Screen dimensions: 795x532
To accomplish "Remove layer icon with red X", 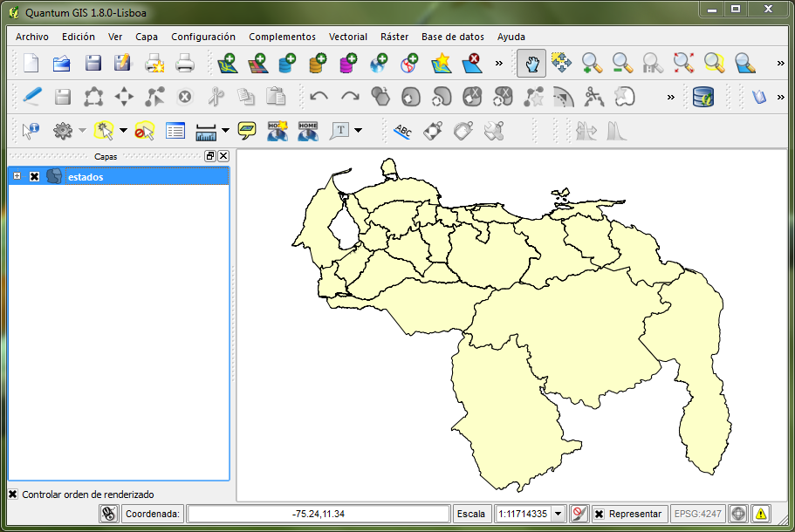I will [472, 64].
